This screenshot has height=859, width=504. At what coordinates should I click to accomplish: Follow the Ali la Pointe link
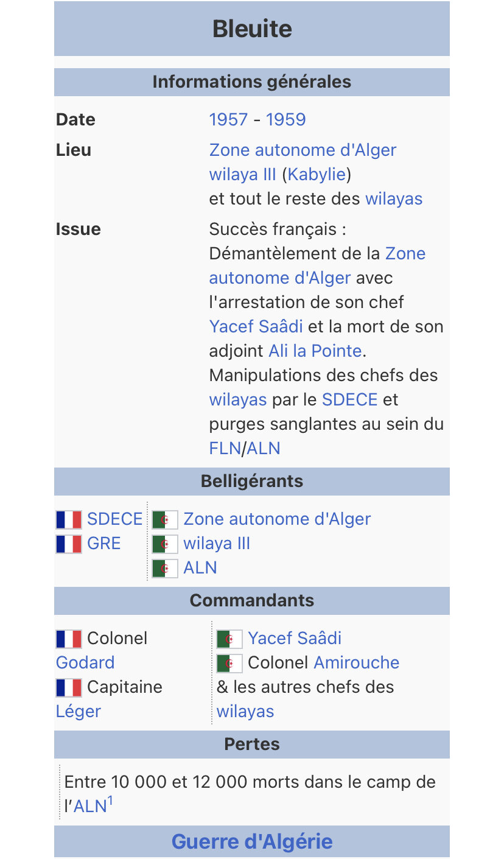(x=315, y=351)
